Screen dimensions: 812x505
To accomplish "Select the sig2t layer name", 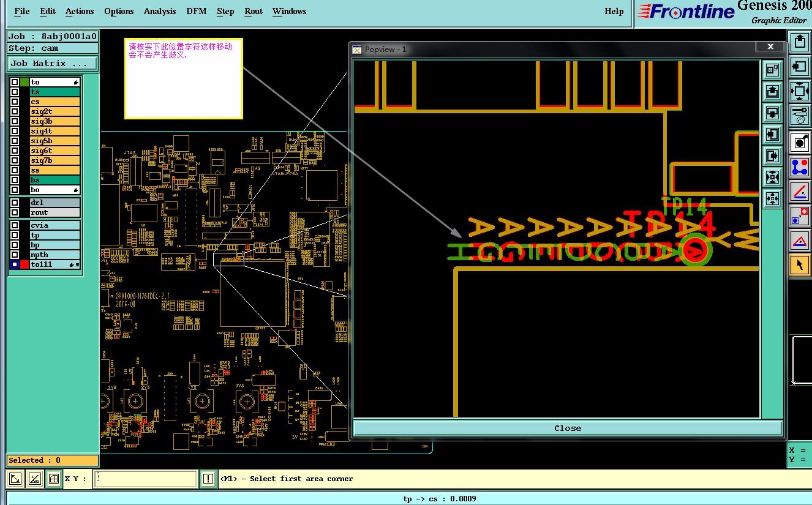I will tap(55, 111).
